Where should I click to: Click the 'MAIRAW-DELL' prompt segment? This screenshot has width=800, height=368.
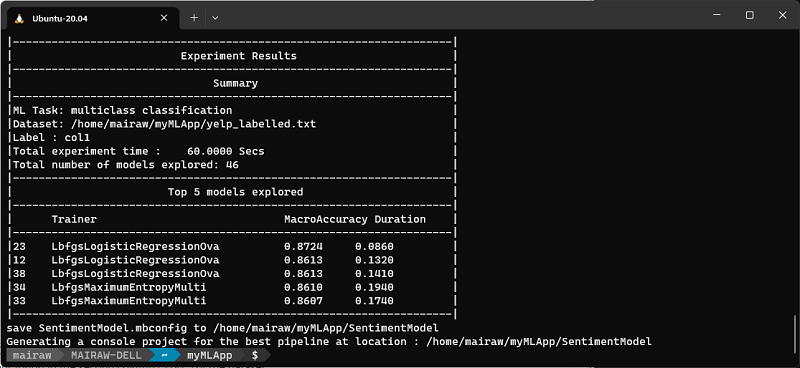(107, 355)
